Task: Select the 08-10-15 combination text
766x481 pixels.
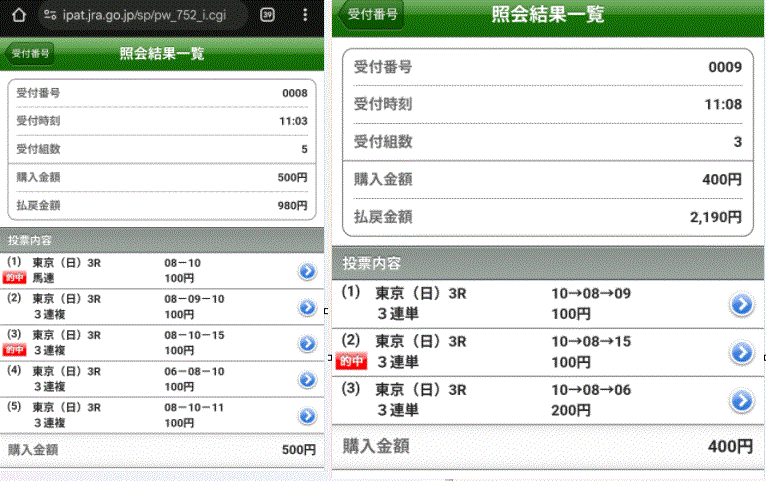Action: pyautogui.click(x=194, y=335)
